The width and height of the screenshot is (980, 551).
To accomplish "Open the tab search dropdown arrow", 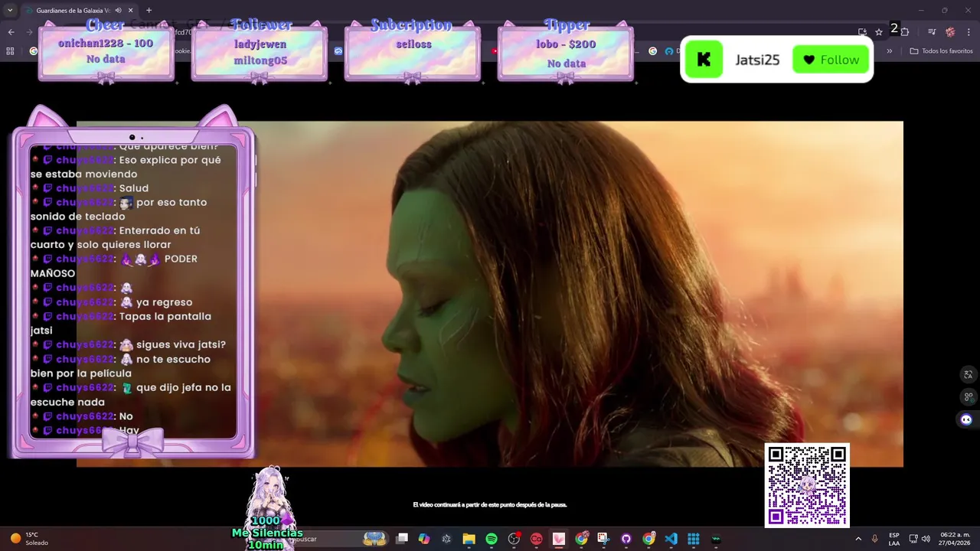I will 9,11.
